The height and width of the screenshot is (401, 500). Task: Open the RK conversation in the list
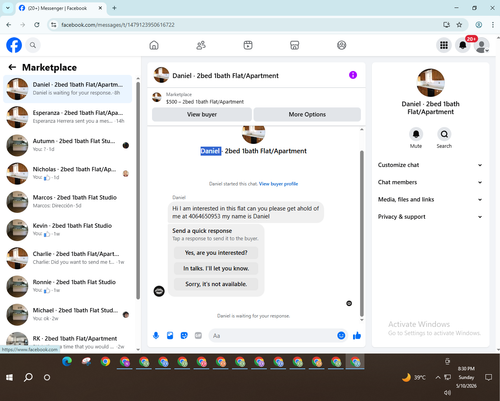pos(68,342)
